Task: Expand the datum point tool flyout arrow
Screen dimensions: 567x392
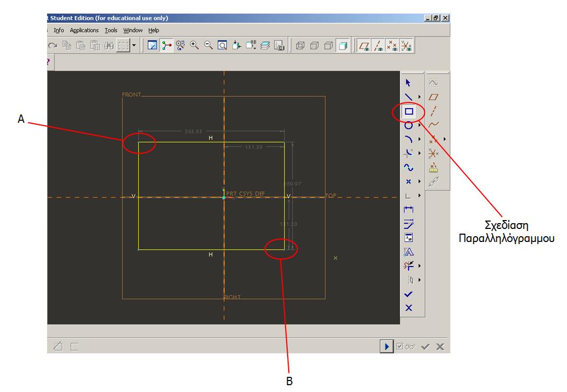Action: 445,139
